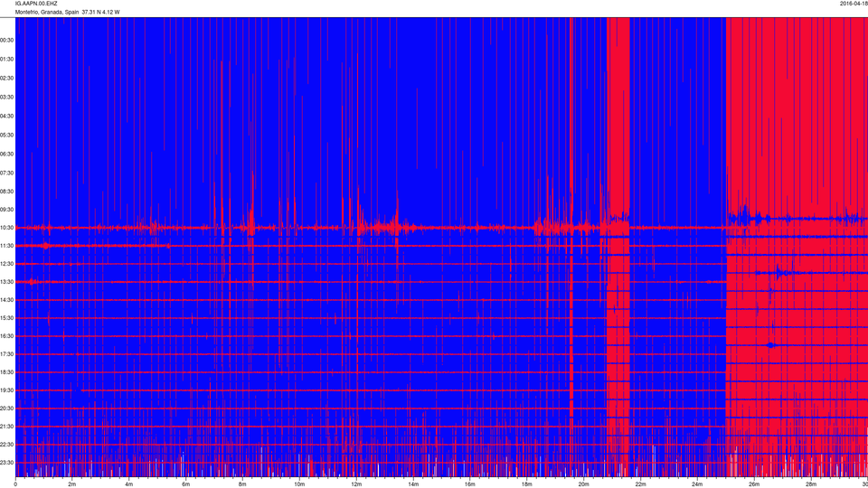The height and width of the screenshot is (488, 868).
Task: Select the 09:30 time label
Action: pos(6,210)
